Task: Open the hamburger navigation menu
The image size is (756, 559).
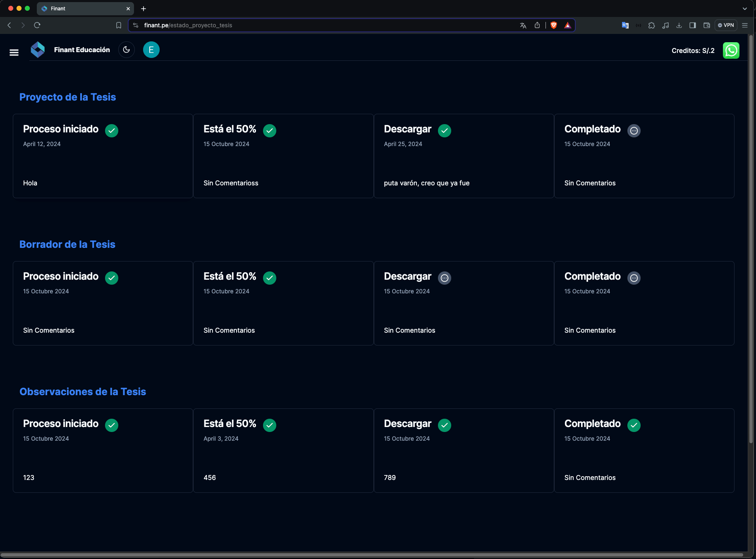Action: click(x=14, y=53)
